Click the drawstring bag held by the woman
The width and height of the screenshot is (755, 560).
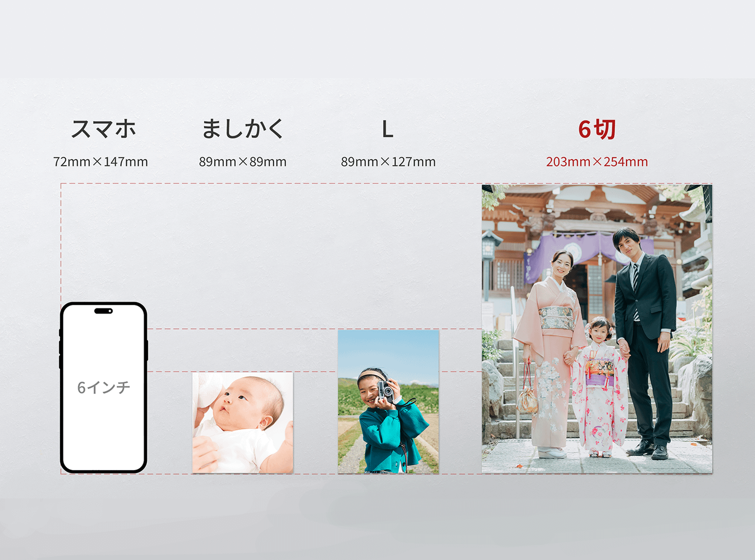[x=527, y=398]
